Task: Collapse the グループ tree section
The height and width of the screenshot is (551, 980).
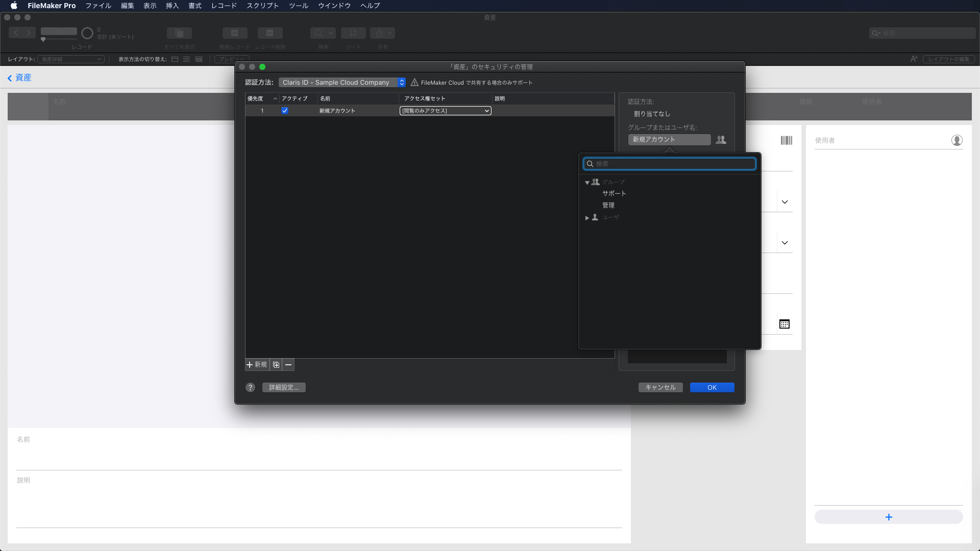Action: tap(587, 183)
